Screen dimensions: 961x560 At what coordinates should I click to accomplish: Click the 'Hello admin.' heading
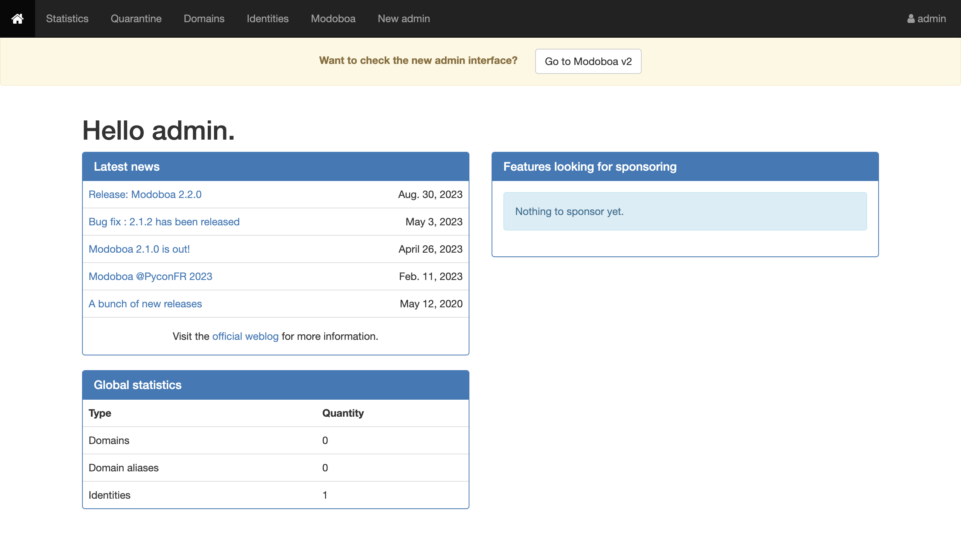159,130
